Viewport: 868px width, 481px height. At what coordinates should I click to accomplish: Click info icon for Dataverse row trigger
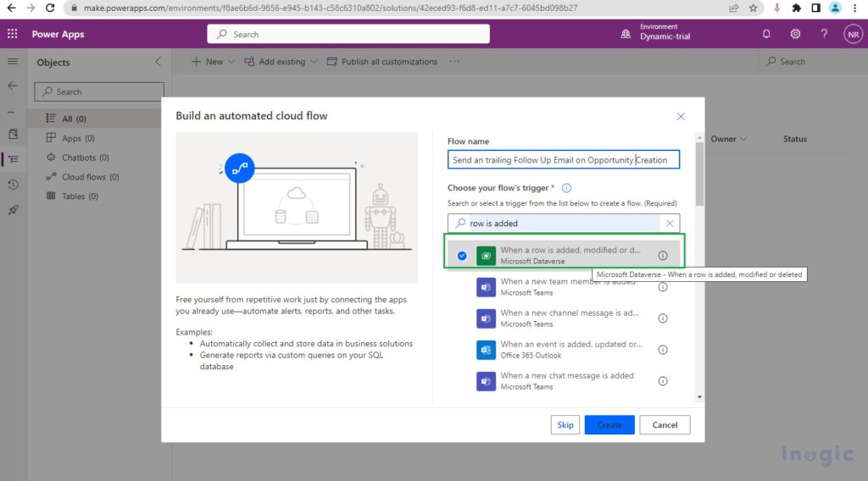(663, 256)
